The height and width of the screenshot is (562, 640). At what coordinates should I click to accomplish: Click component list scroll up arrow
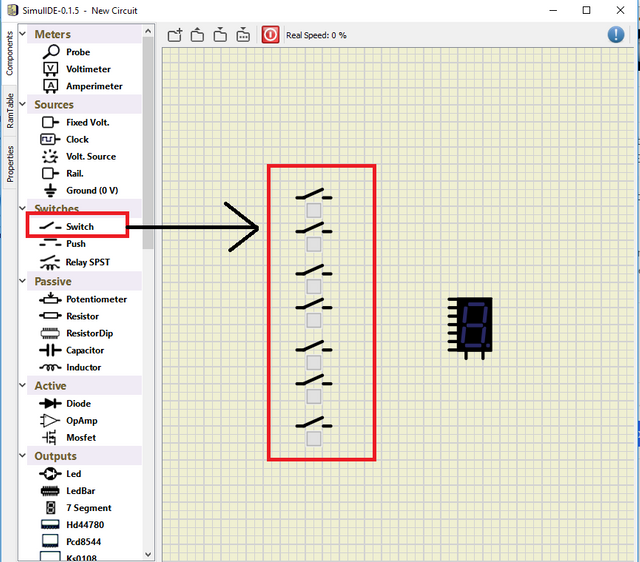[148, 31]
